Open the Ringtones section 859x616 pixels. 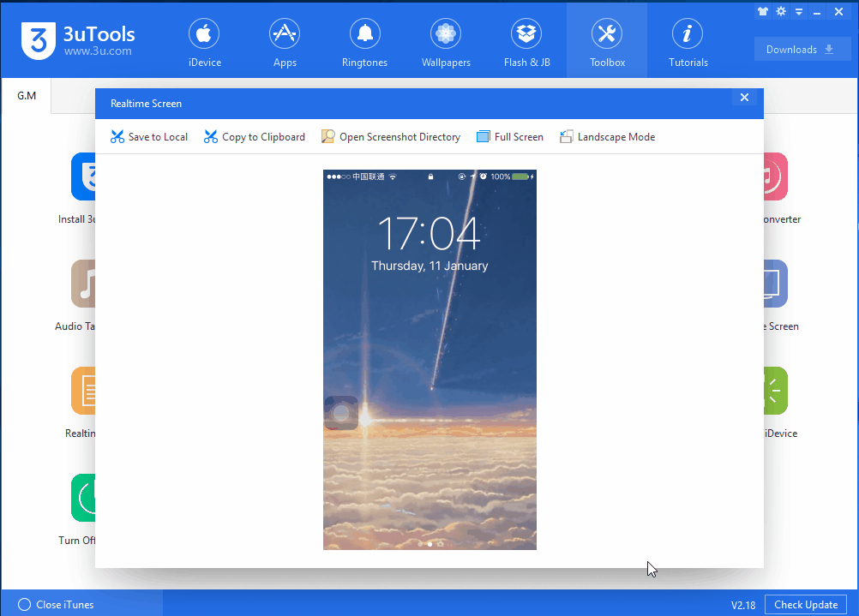click(365, 43)
